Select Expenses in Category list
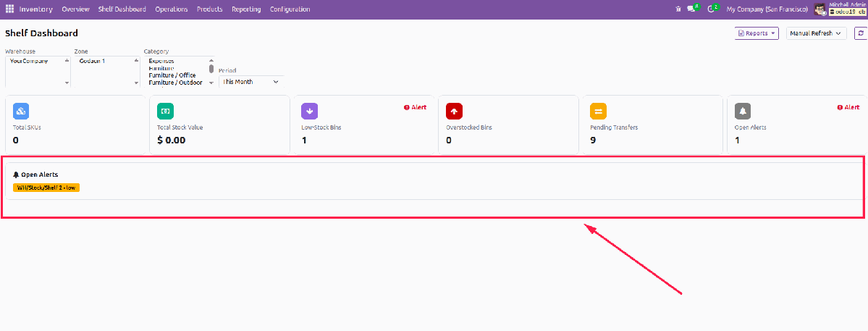The width and height of the screenshot is (868, 331). click(161, 61)
